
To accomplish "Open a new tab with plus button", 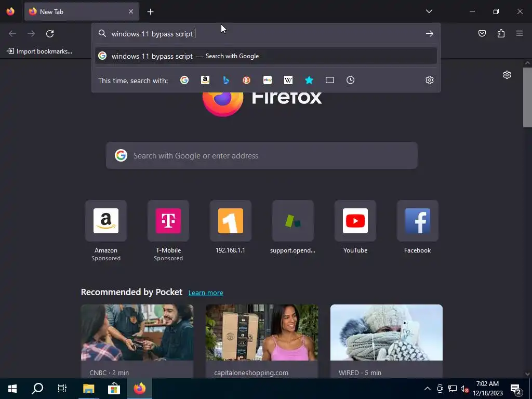I will (150, 12).
